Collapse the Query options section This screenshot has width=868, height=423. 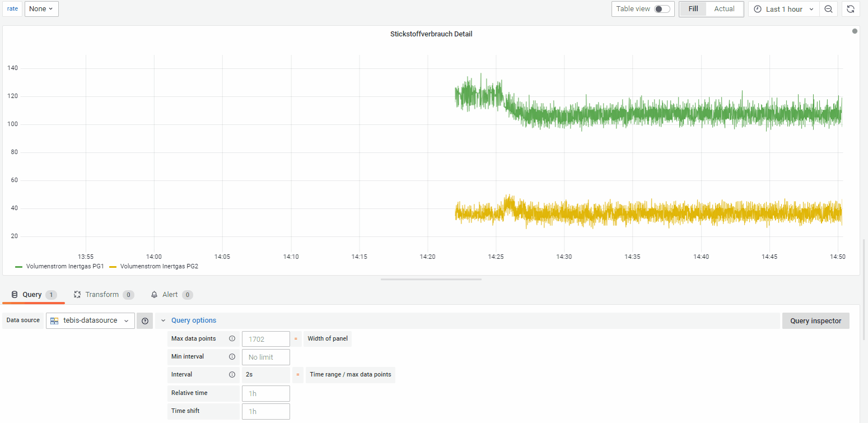[189, 321]
